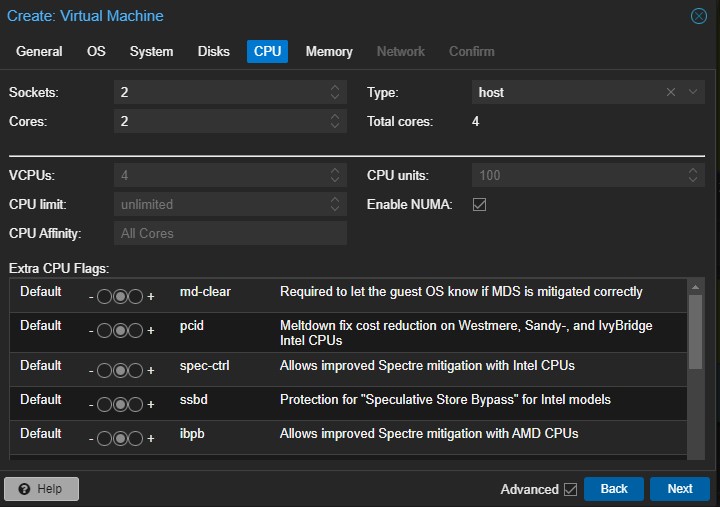
Task: Click the Sockets spinner arrows
Action: tap(336, 92)
